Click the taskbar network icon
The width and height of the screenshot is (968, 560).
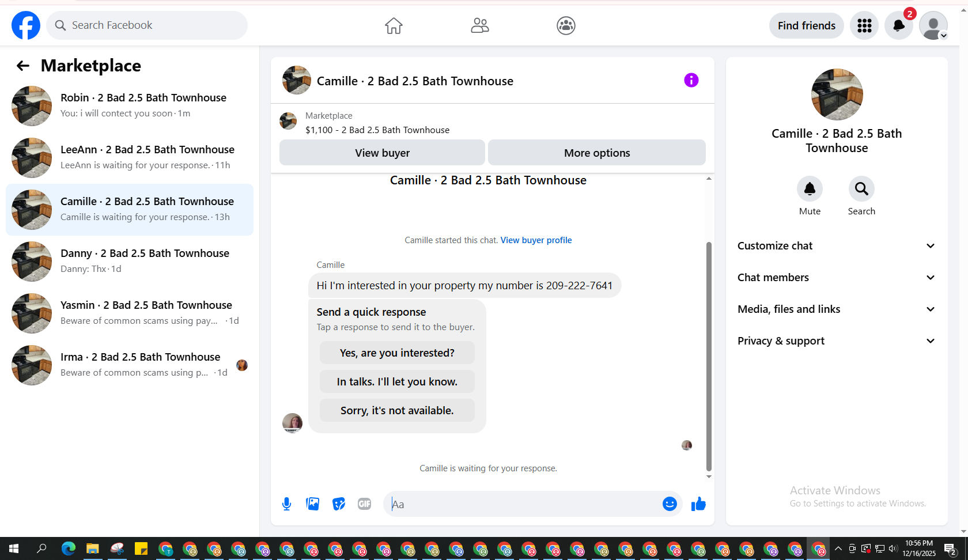880,548
